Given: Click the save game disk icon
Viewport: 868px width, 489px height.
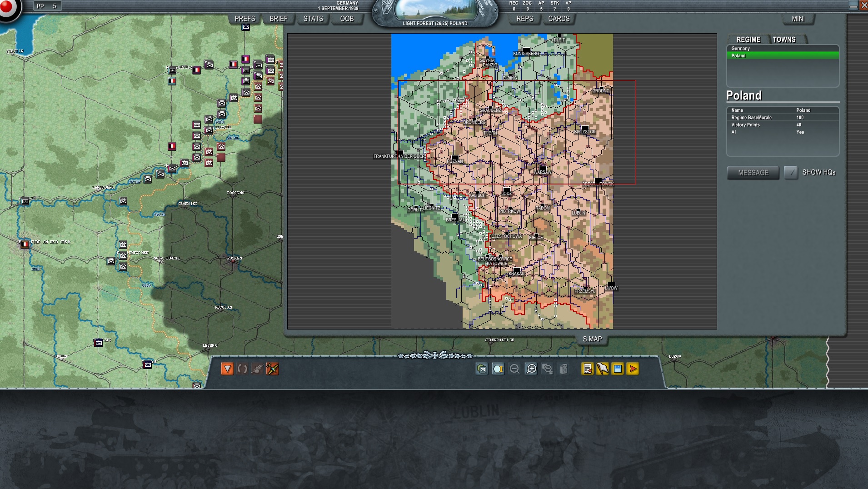Looking at the screenshot, I should (x=618, y=369).
